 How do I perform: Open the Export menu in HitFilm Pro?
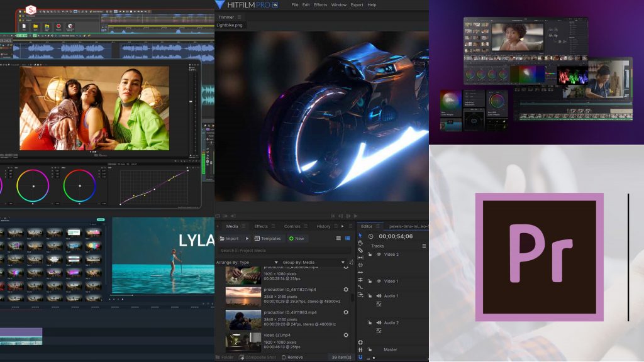(x=356, y=4)
